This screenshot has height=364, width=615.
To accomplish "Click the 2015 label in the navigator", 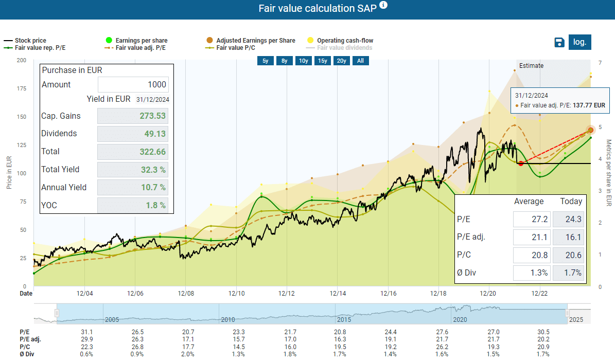I will pyautogui.click(x=344, y=320).
